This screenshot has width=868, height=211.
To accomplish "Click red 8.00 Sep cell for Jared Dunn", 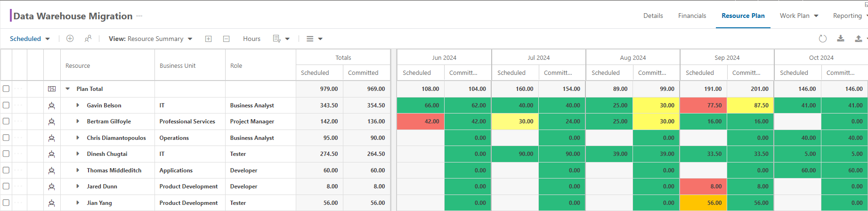I will click(x=703, y=187).
